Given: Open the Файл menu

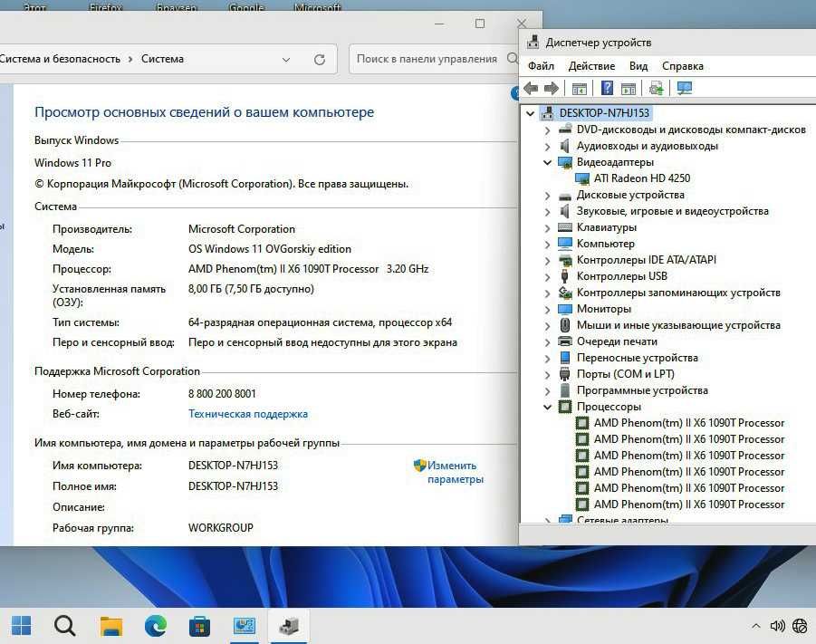Looking at the screenshot, I should tap(541, 66).
